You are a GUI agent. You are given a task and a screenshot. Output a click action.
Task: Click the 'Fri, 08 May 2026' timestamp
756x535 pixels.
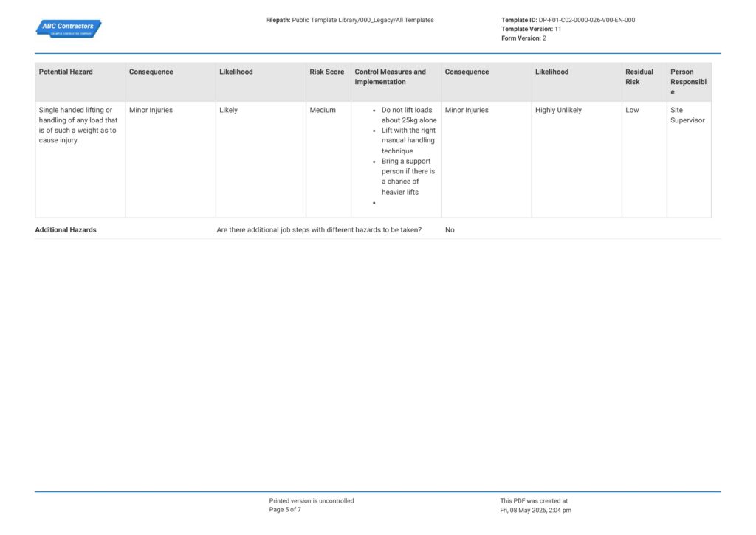[536, 510]
